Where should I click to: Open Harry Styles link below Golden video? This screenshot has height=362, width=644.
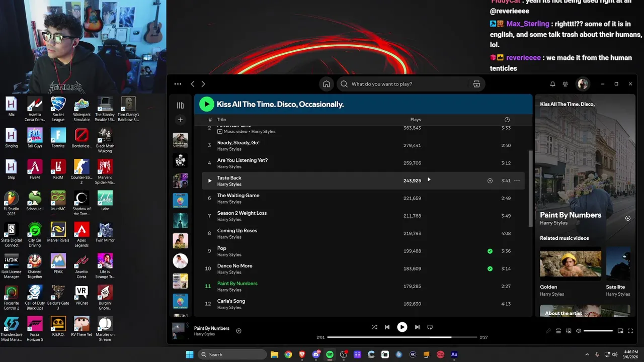552,294
